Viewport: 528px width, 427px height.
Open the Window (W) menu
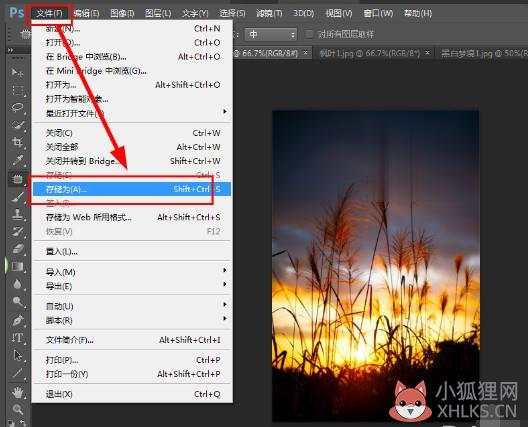pos(378,13)
